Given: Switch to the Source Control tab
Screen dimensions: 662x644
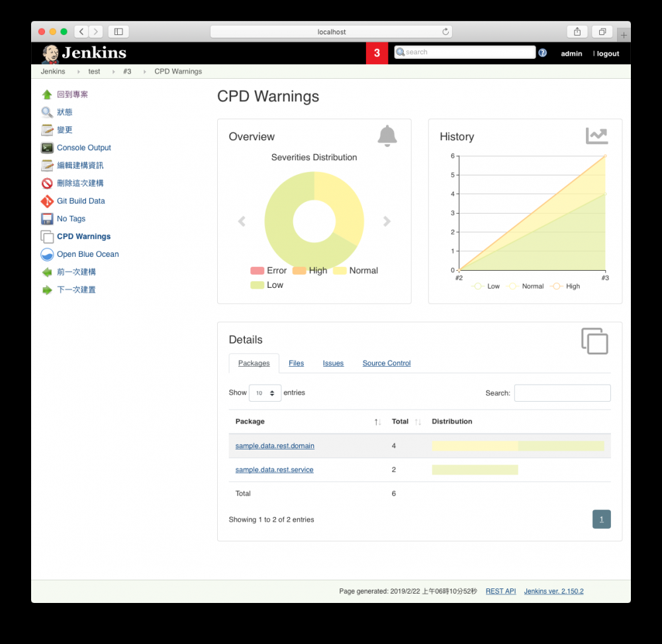Looking at the screenshot, I should [387, 363].
